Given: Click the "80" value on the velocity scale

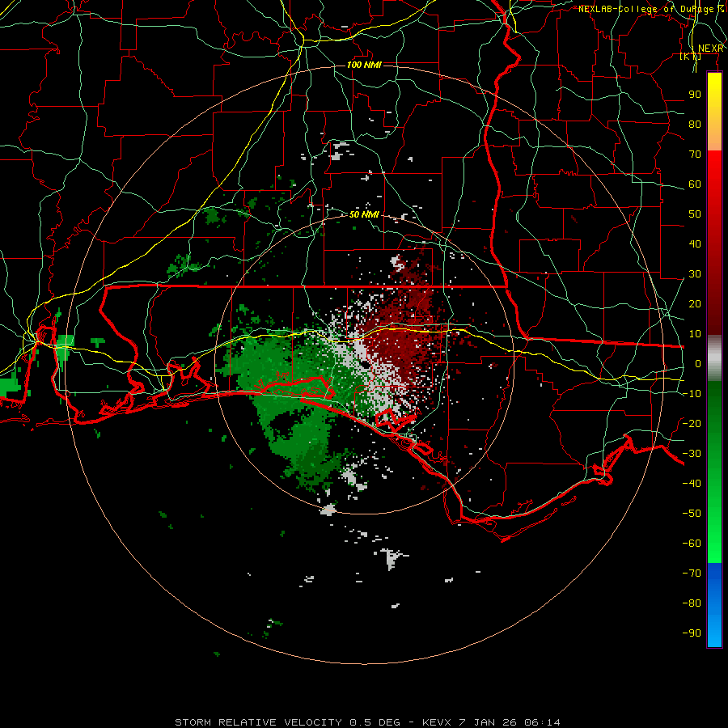Looking at the screenshot, I should coord(695,125).
